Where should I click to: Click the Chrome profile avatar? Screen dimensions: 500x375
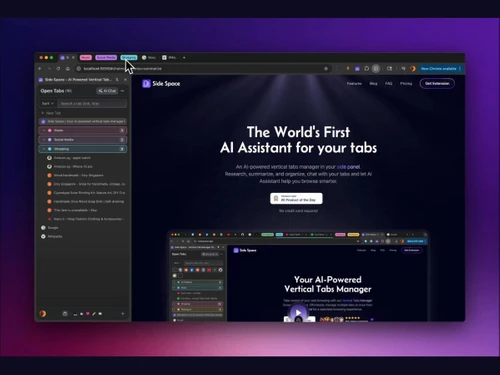(413, 69)
